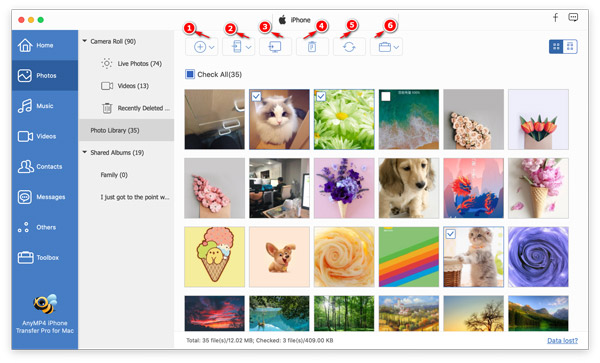The width and height of the screenshot is (600, 363).
Task: Go to the Music section
Action: 45,106
